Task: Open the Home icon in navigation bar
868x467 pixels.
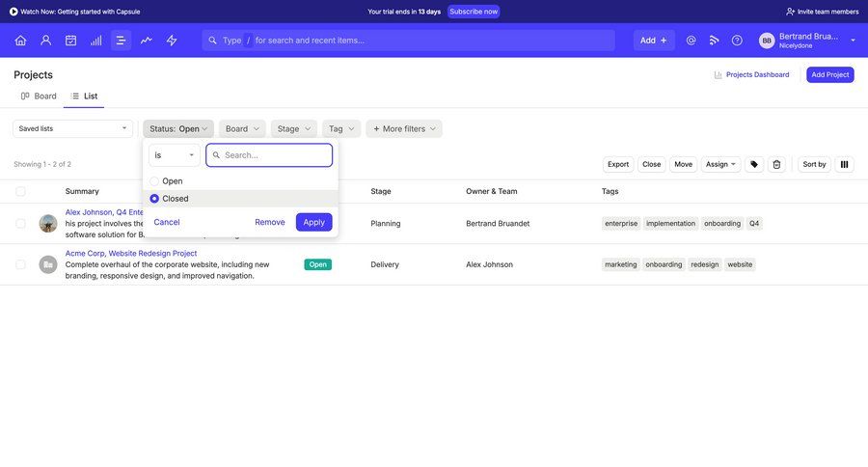Action: tap(20, 41)
